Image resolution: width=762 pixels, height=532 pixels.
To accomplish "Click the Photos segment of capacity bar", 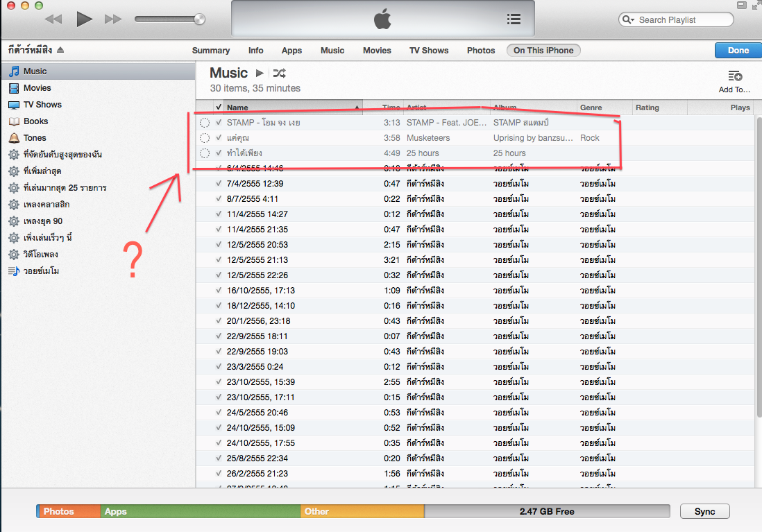I will (x=69, y=511).
